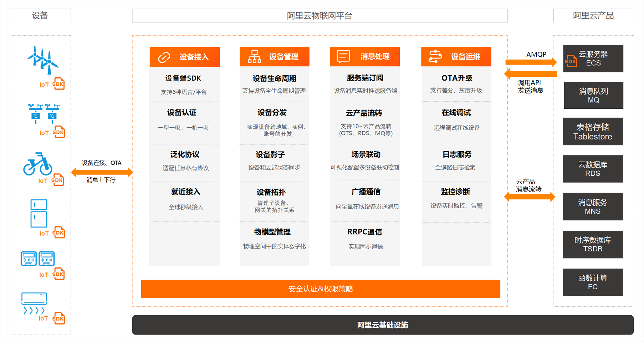Click the 实现同步通信 description

(366, 247)
